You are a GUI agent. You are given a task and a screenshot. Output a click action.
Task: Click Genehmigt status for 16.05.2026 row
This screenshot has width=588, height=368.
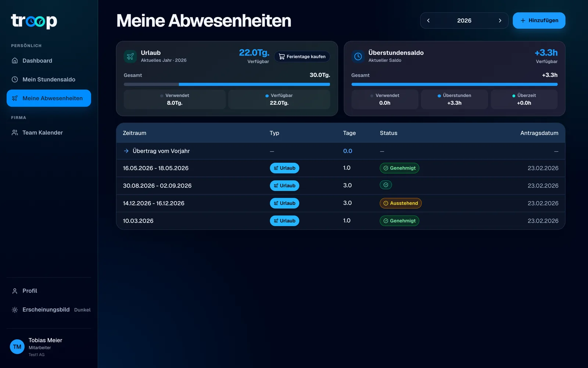pos(399,168)
